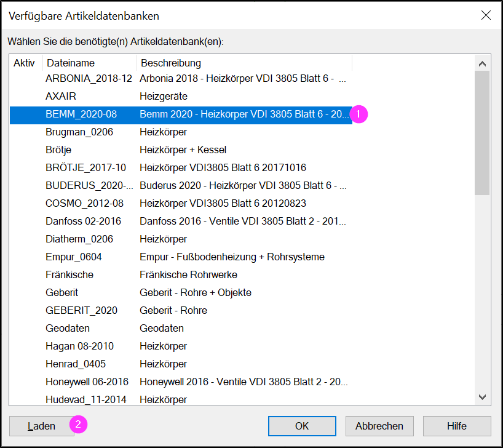The width and height of the screenshot is (503, 448).
Task: Sort by the Beschreibung column header
Action: pyautogui.click(x=244, y=63)
